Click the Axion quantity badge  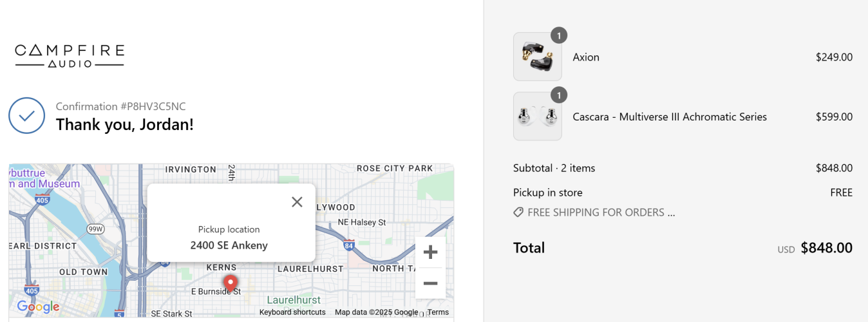pyautogui.click(x=559, y=36)
